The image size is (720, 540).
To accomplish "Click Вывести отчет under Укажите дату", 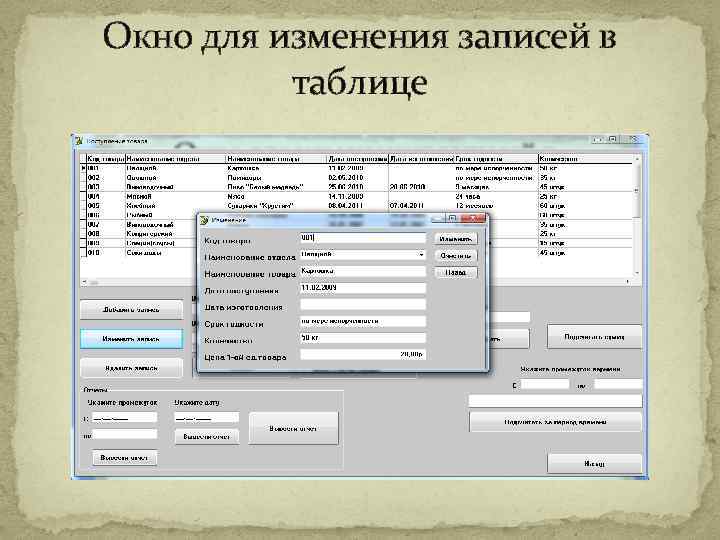I will (207, 437).
